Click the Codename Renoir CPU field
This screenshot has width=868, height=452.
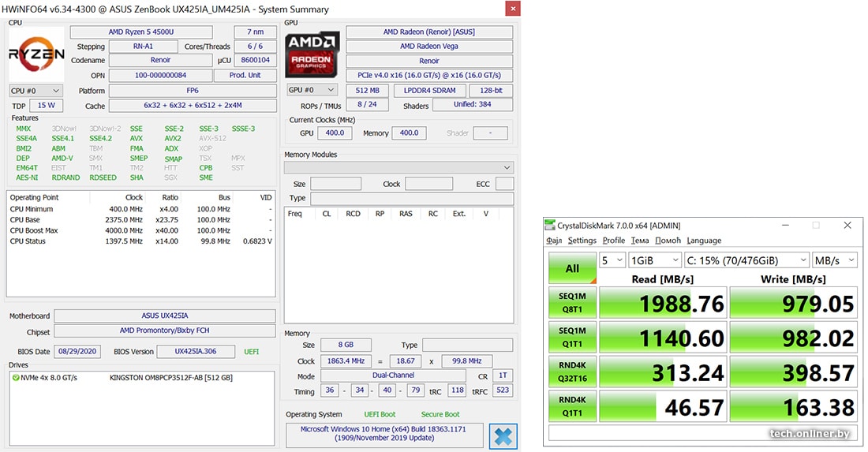(160, 60)
